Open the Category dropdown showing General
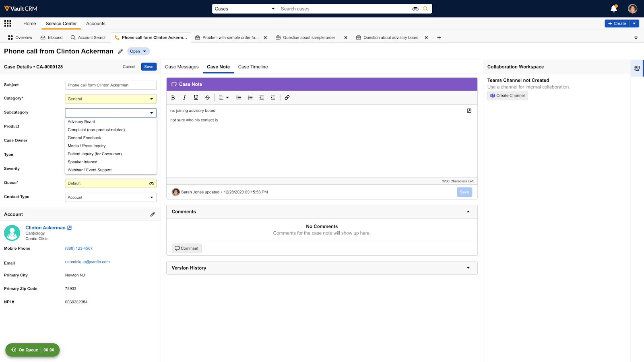The height and width of the screenshot is (362, 644). [x=111, y=99]
